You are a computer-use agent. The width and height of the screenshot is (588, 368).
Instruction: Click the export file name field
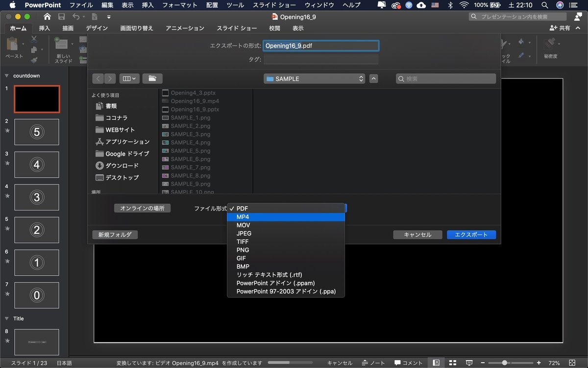point(321,46)
